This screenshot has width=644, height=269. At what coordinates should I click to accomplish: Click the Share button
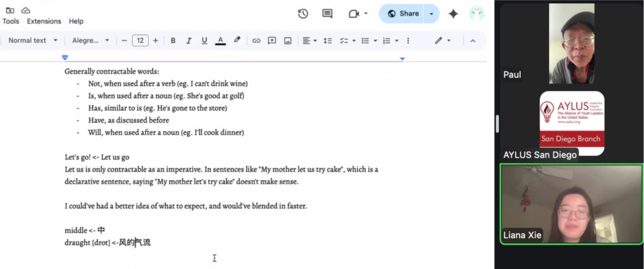click(402, 14)
